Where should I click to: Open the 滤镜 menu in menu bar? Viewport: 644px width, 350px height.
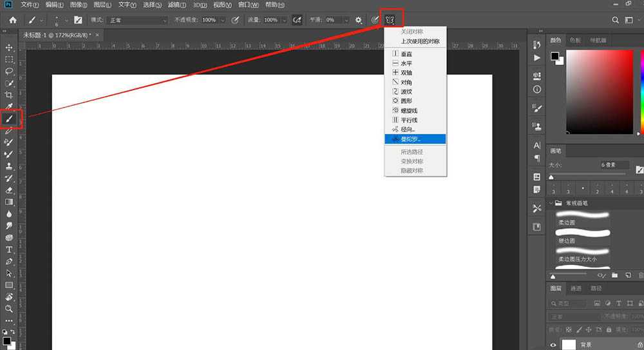(x=174, y=5)
